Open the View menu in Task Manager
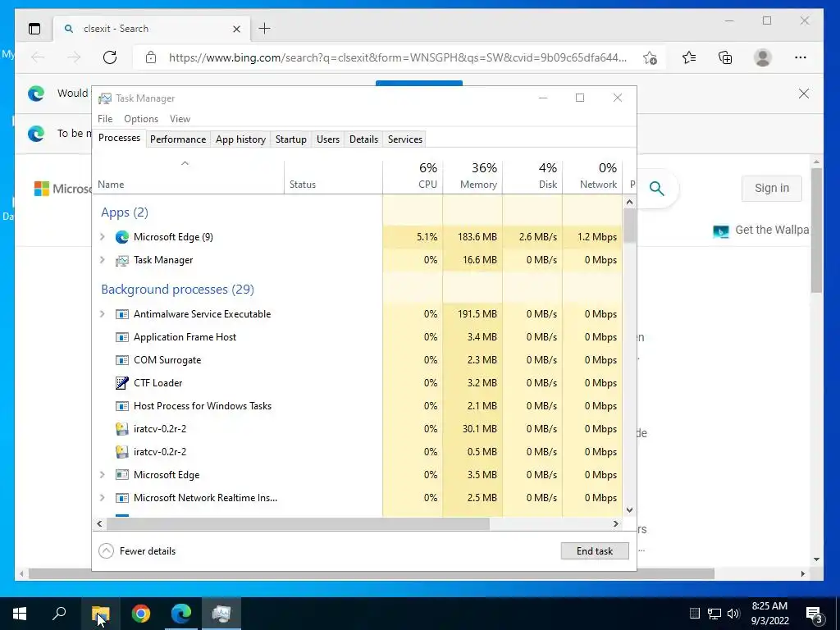The height and width of the screenshot is (630, 840). [x=180, y=119]
